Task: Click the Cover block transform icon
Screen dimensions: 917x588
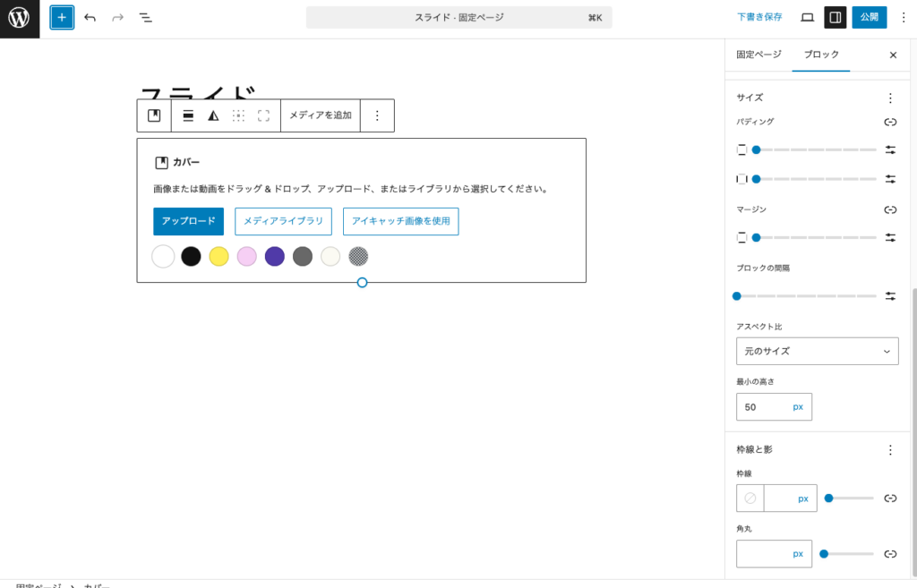Action: click(153, 115)
